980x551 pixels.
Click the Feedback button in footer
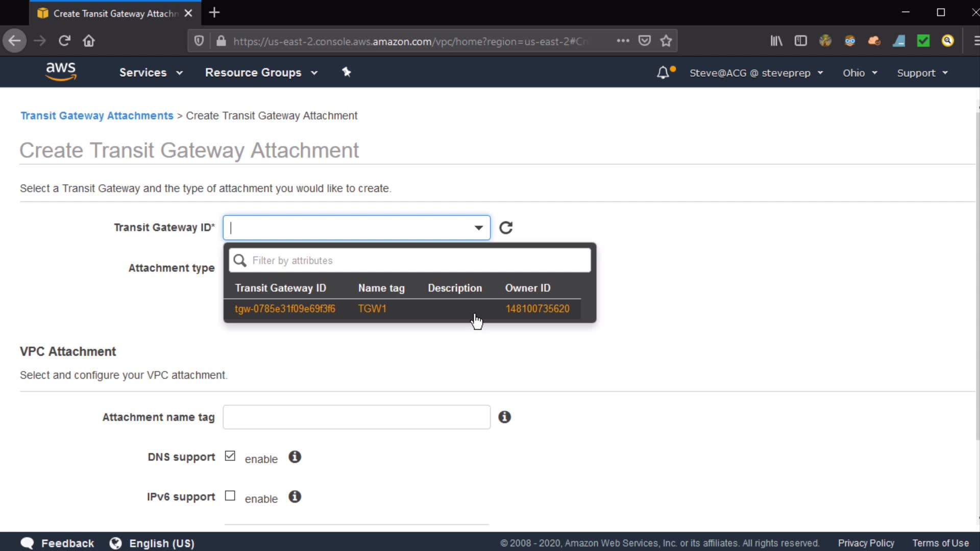pos(57,543)
